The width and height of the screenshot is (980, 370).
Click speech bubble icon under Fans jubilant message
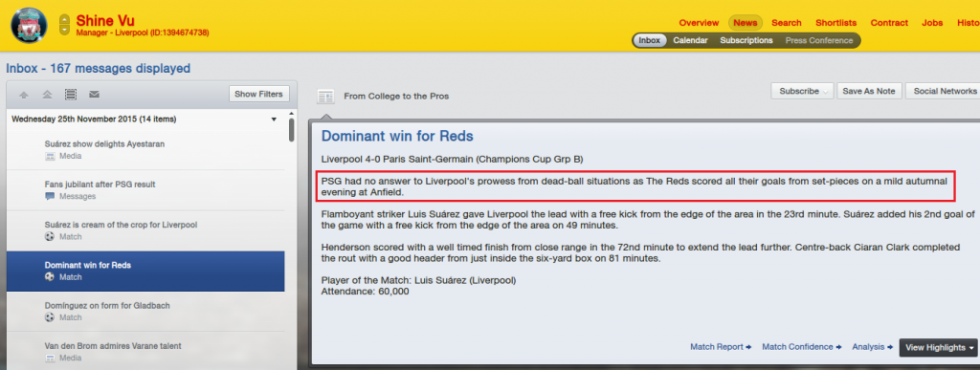[50, 197]
